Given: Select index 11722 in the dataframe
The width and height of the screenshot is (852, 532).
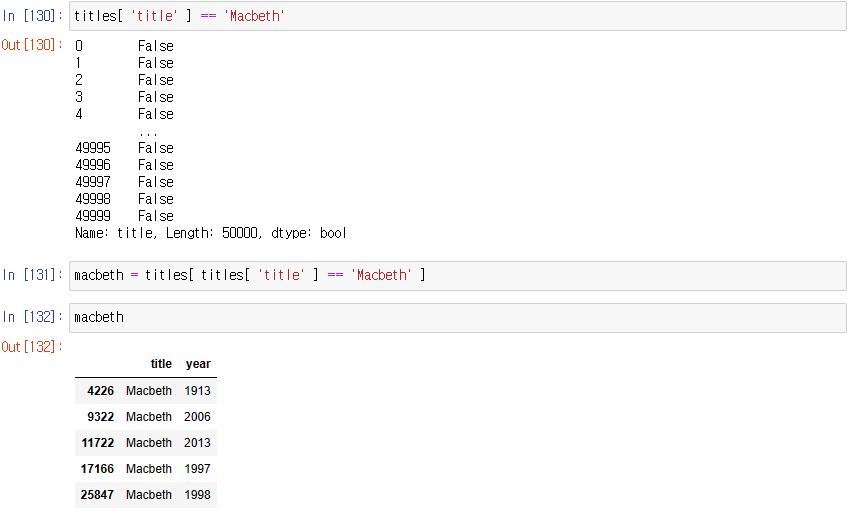Looking at the screenshot, I should tap(98, 443).
